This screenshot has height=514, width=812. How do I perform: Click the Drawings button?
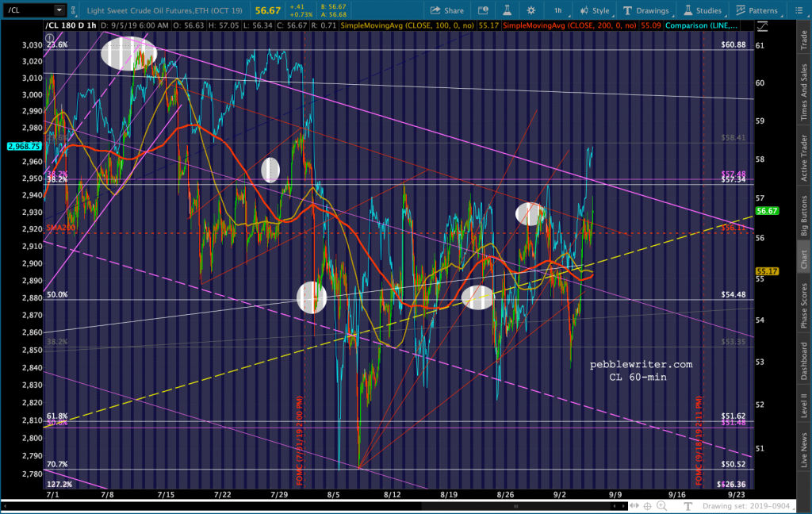[x=645, y=10]
